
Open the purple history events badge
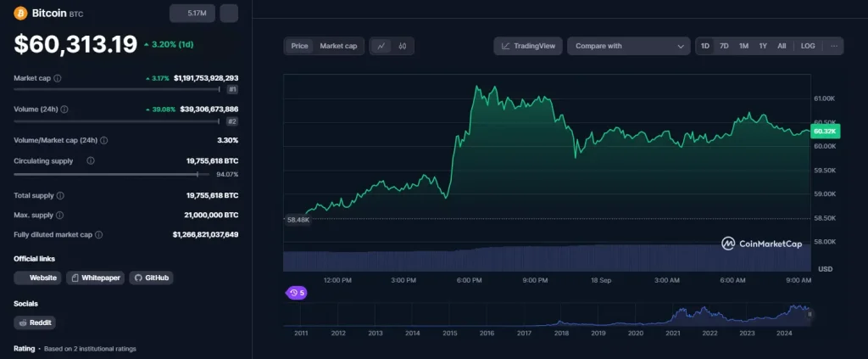pyautogui.click(x=297, y=293)
